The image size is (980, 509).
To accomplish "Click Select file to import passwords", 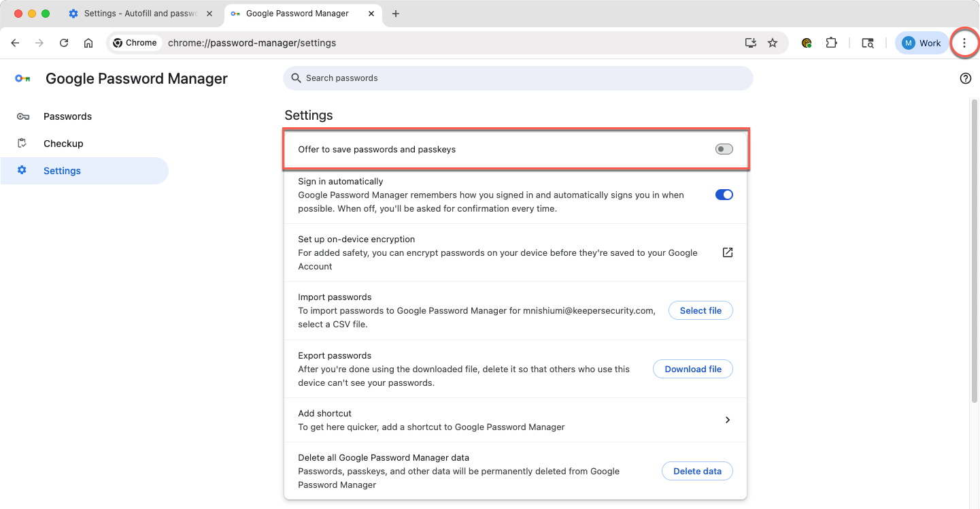I will pos(700,310).
